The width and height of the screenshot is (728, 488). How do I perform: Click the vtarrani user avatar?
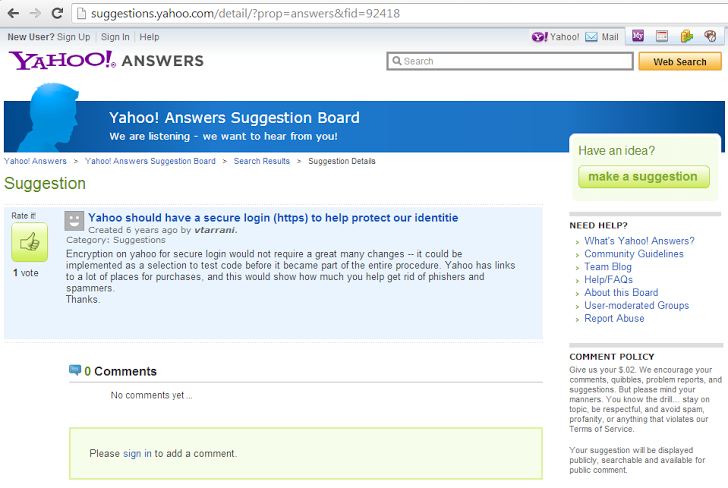[x=74, y=221]
